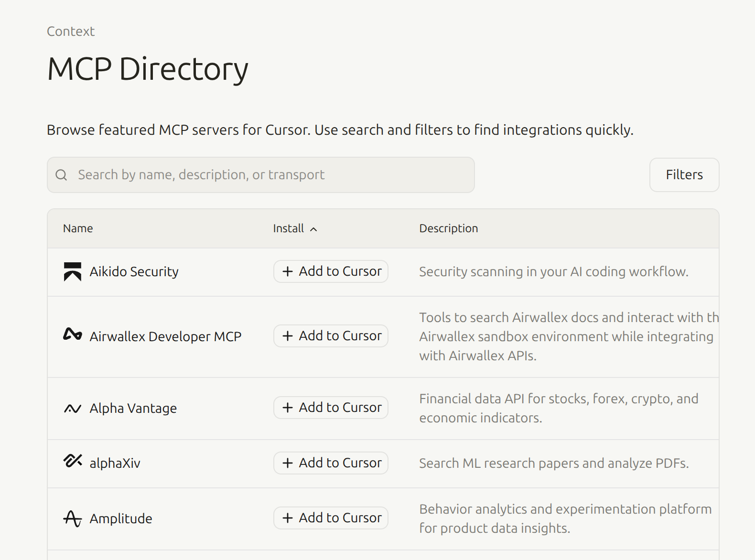Add Aikido Security to Cursor
Image resolution: width=755 pixels, height=560 pixels.
tap(331, 271)
